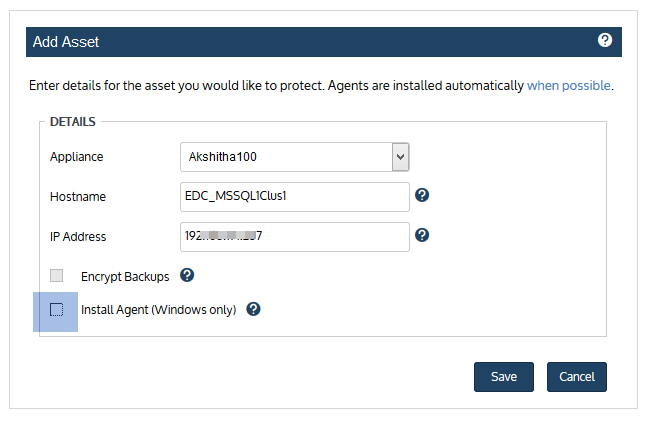Screen dimensions: 663x437
Task: Click the Akshitha100 appliance combo box
Action: 295,157
